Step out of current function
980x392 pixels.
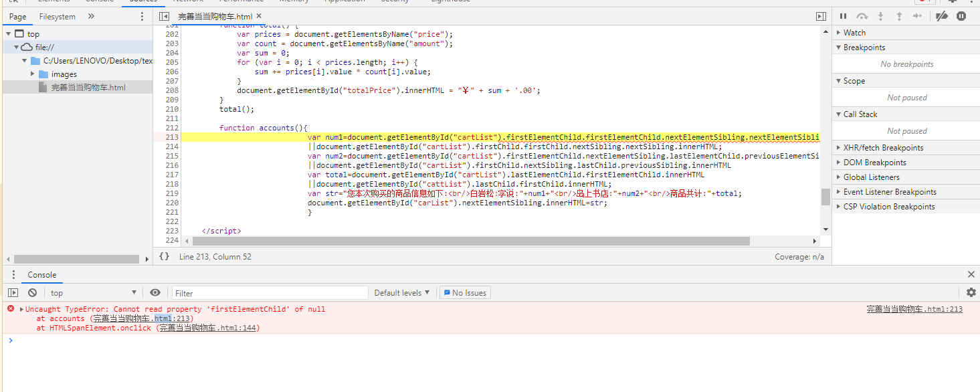[899, 16]
